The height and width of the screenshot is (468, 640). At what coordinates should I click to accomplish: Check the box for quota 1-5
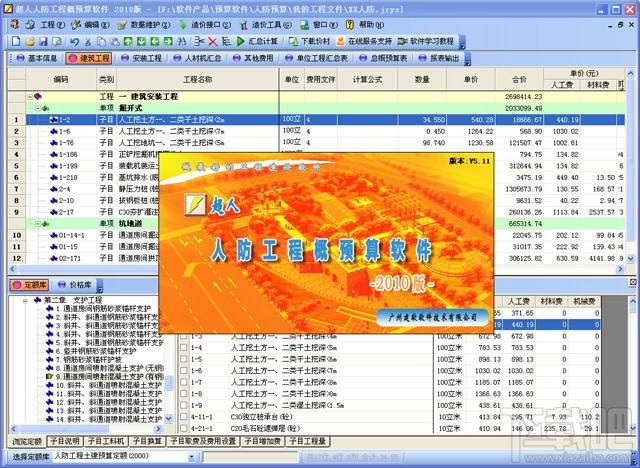coord(184,359)
